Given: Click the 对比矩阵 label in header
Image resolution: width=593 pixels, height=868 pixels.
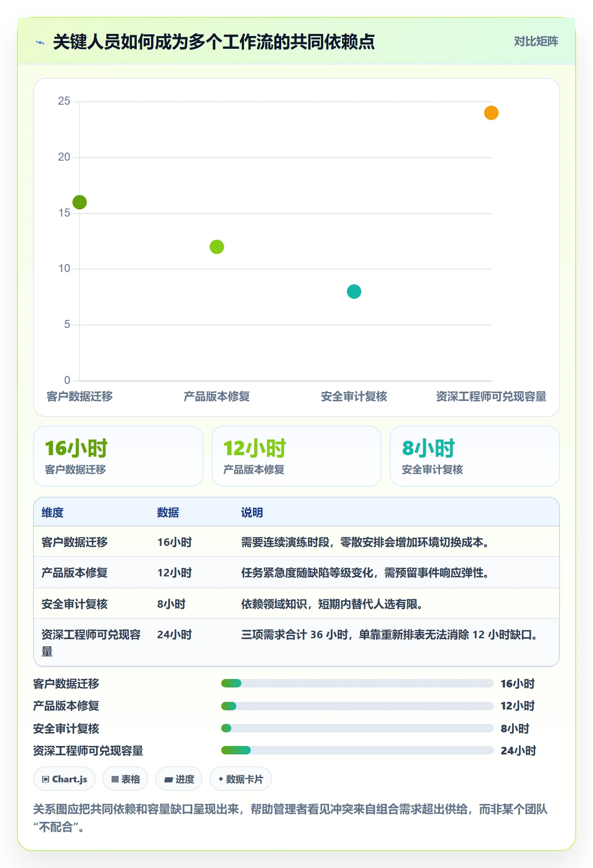Looking at the screenshot, I should tap(536, 42).
